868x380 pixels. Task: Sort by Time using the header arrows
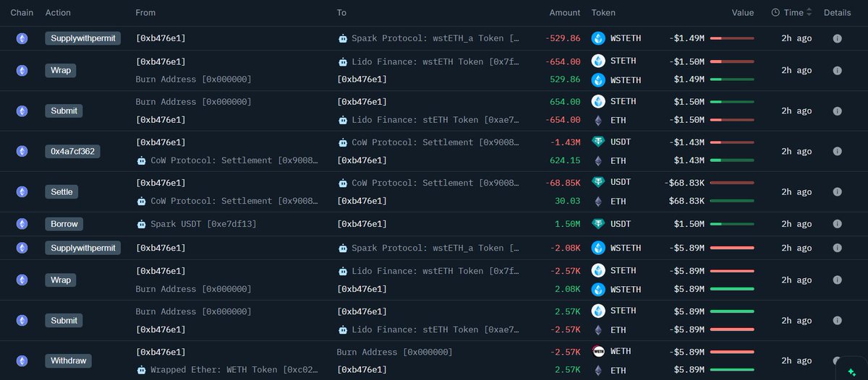coord(809,12)
